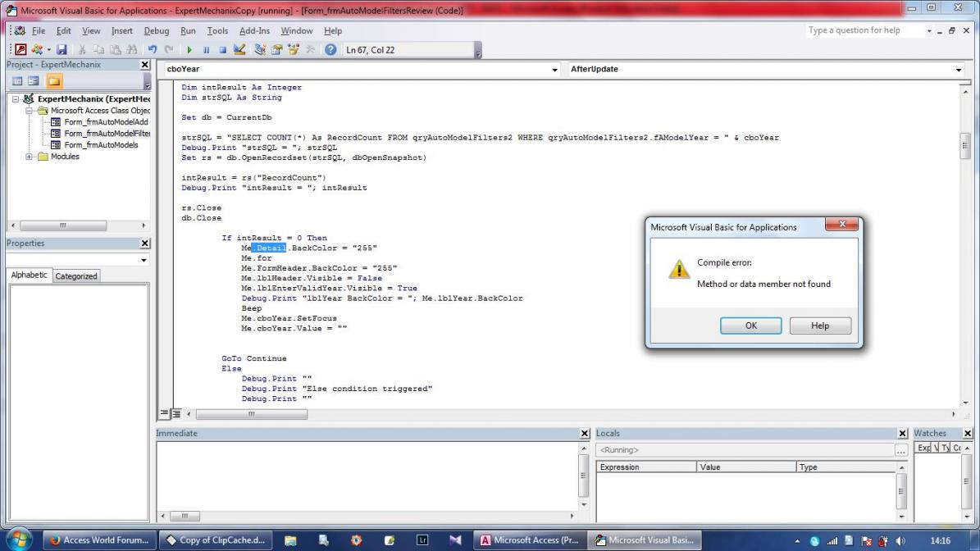The height and width of the screenshot is (551, 980).
Task: Click OK in the compile error dialog
Action: [x=750, y=326]
